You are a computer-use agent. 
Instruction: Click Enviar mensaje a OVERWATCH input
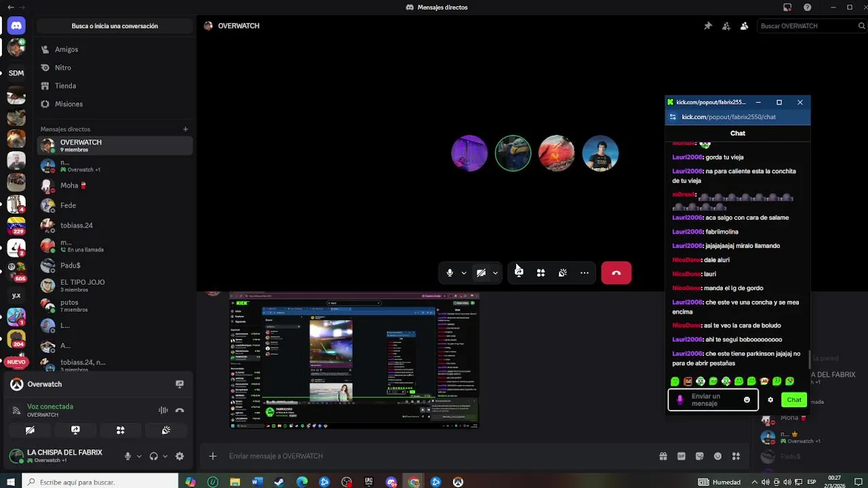tap(434, 456)
